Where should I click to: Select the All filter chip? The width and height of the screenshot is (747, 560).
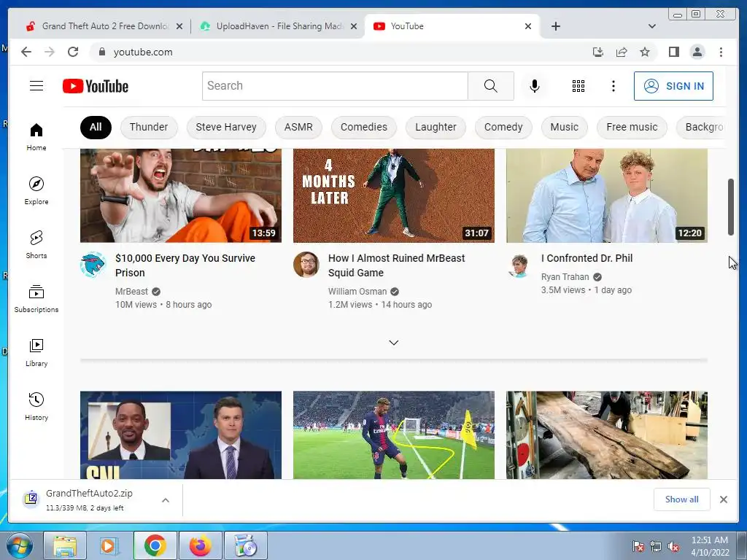tap(96, 127)
